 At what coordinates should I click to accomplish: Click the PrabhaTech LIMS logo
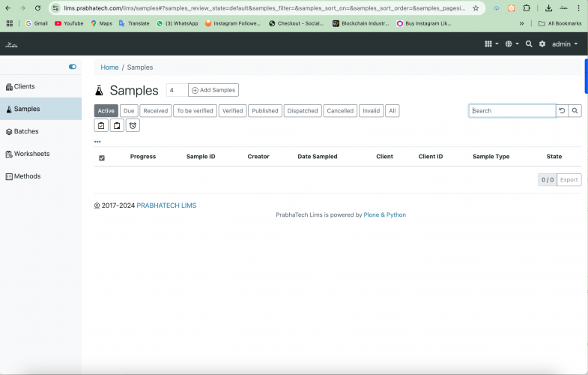[x=12, y=44]
